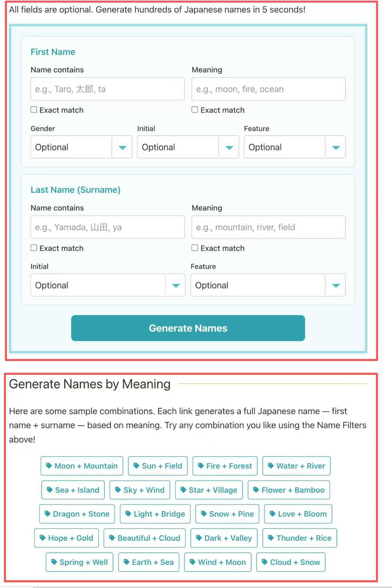Click tag icon on Moon + Mountain

coord(49,466)
